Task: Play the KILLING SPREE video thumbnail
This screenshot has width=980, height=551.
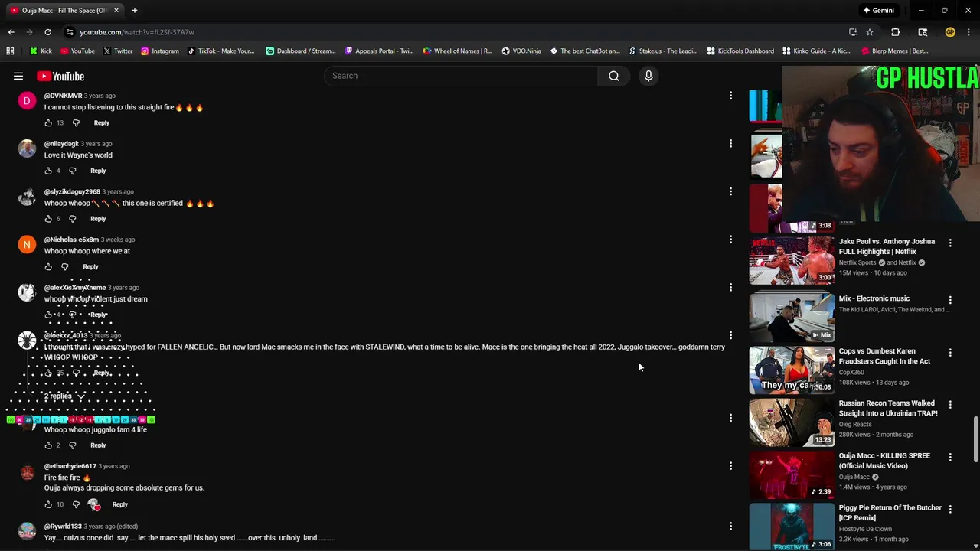Action: [792, 474]
